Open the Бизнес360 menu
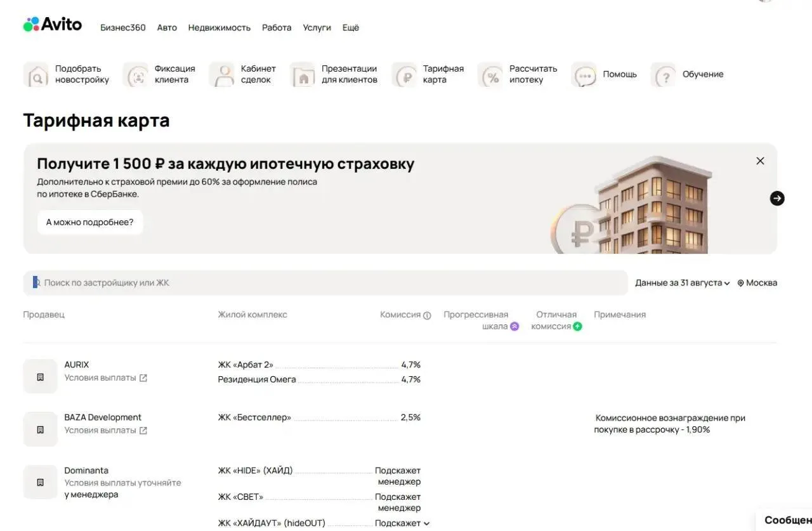 pyautogui.click(x=123, y=27)
